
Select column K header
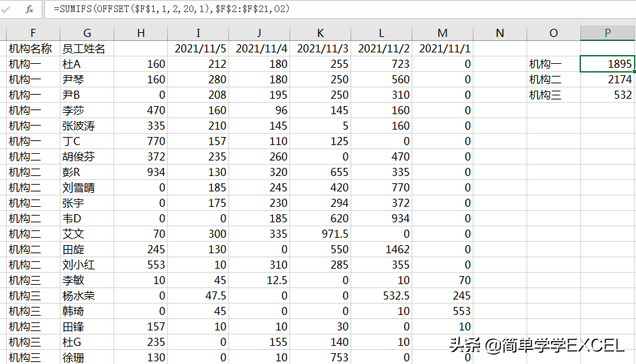320,33
